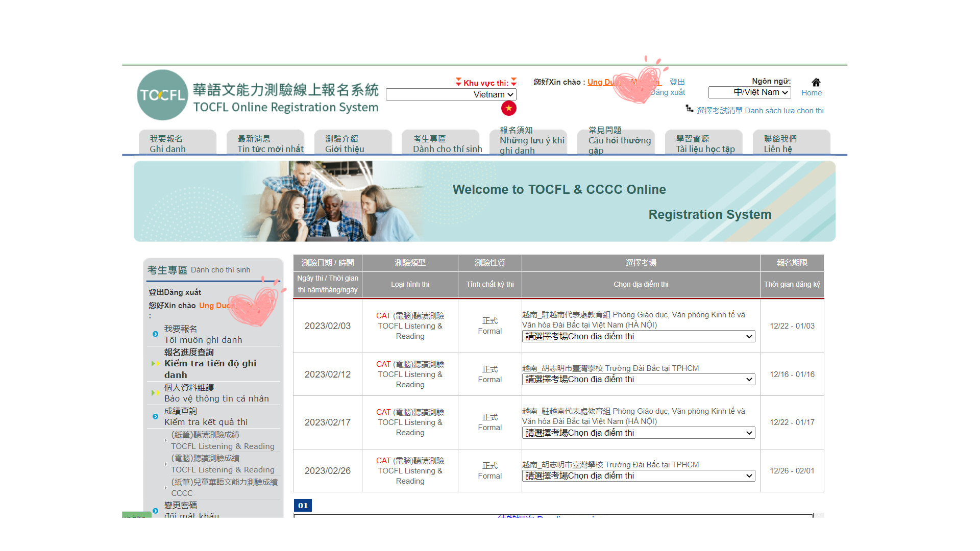Image resolution: width=980 pixels, height=551 pixels.
Task: Click the TOCFL round logo
Action: pyautogui.click(x=162, y=95)
